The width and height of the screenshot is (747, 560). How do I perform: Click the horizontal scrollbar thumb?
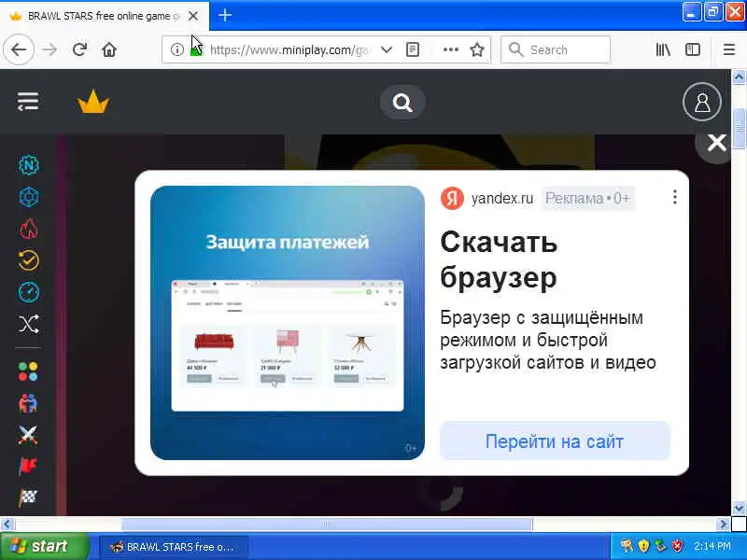[327, 525]
